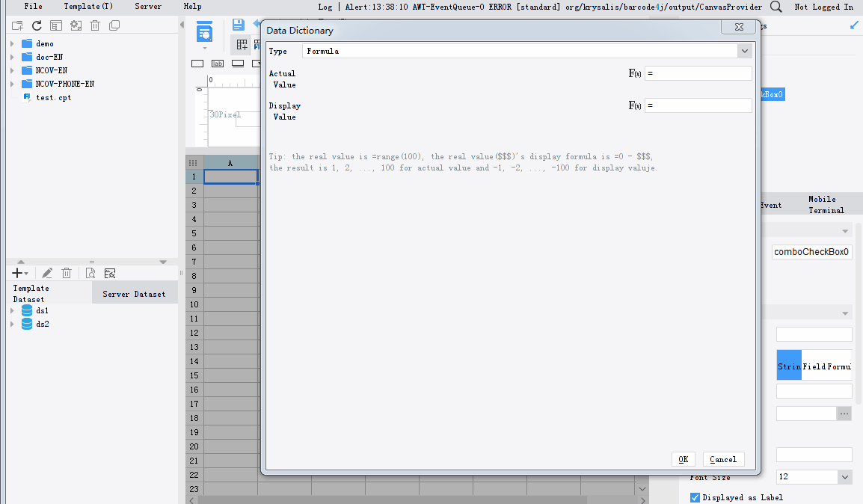Delete selected template with the trash icon
Screen dimensions: 863x504
(x=96, y=25)
